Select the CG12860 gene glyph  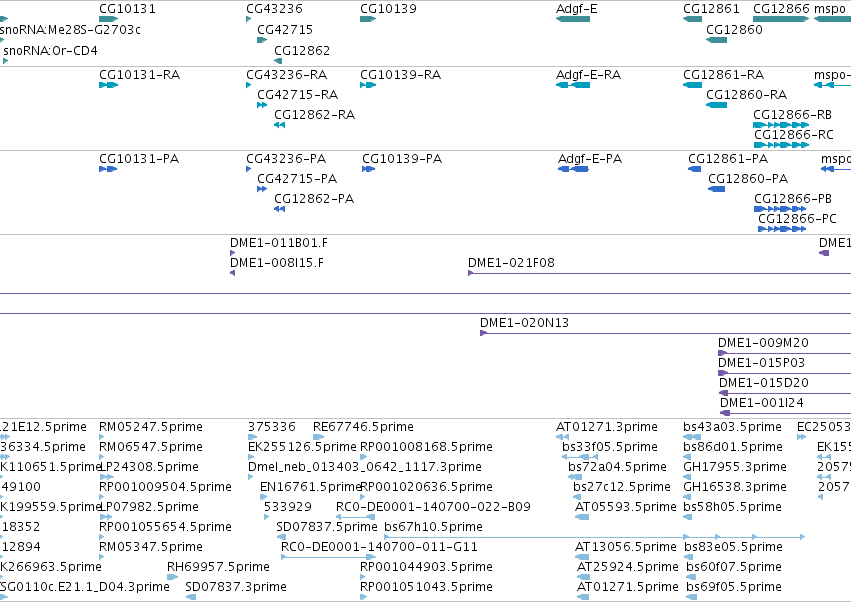tap(716, 40)
